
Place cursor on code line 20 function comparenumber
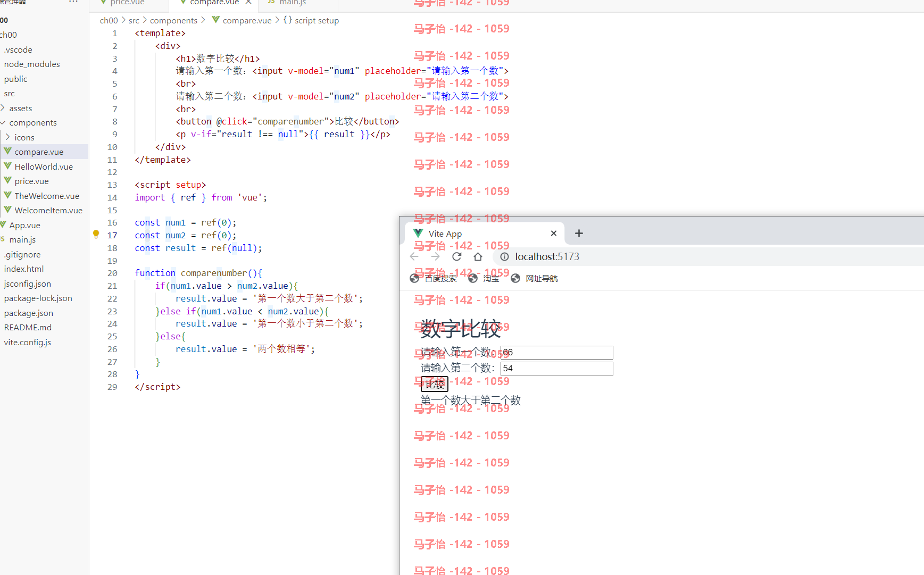pos(198,273)
